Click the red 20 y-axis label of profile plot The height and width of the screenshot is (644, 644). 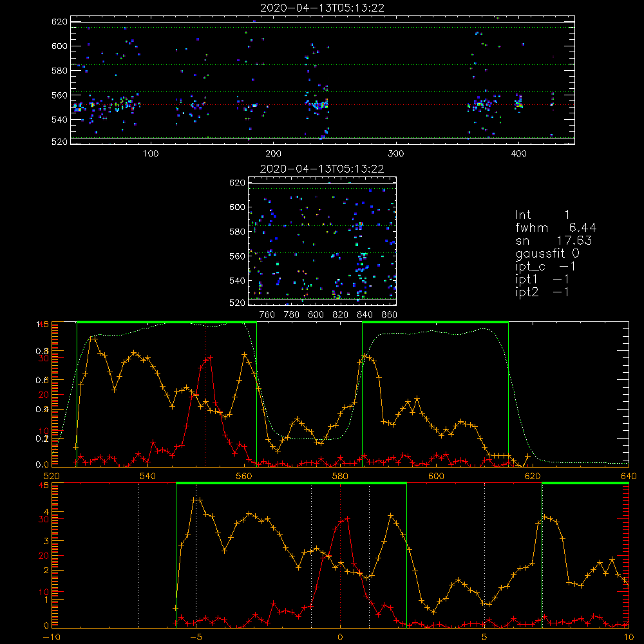click(44, 395)
